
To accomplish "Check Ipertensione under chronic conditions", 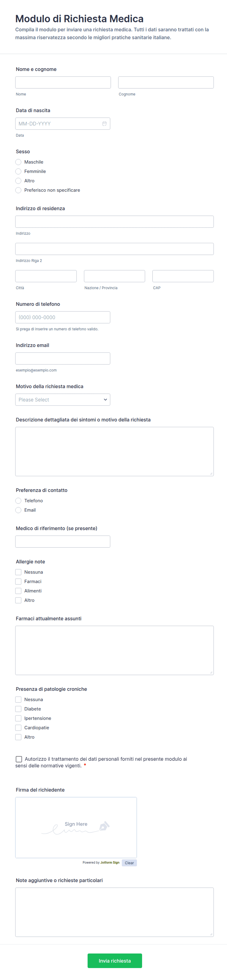I will [x=18, y=718].
